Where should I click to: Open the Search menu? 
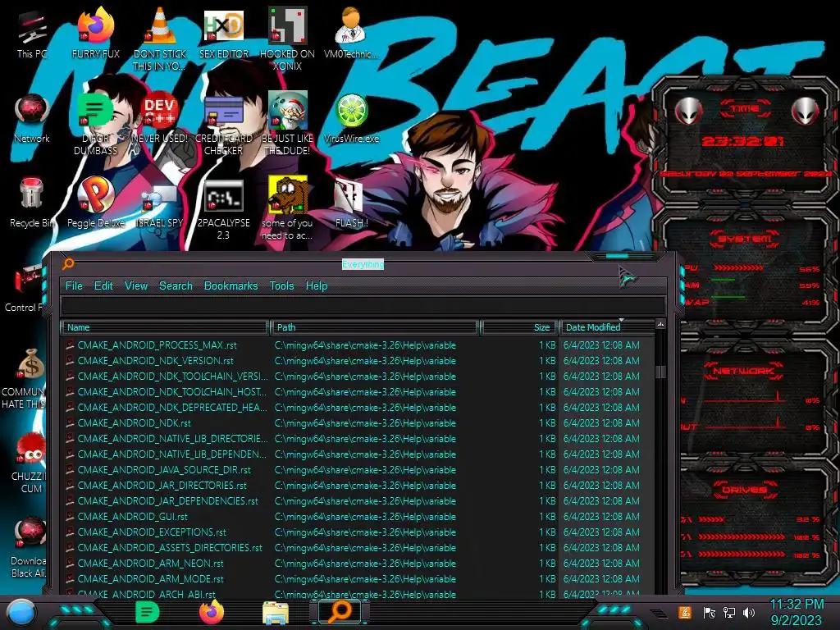tap(176, 286)
